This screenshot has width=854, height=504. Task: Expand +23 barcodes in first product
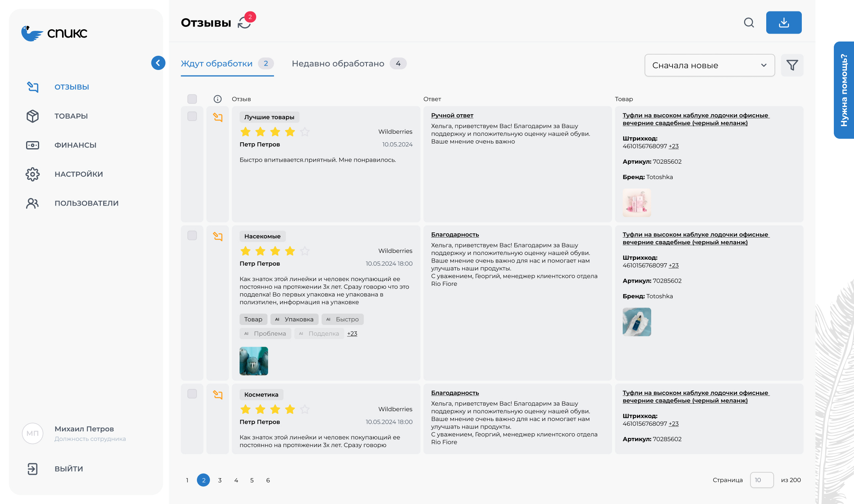673,146
